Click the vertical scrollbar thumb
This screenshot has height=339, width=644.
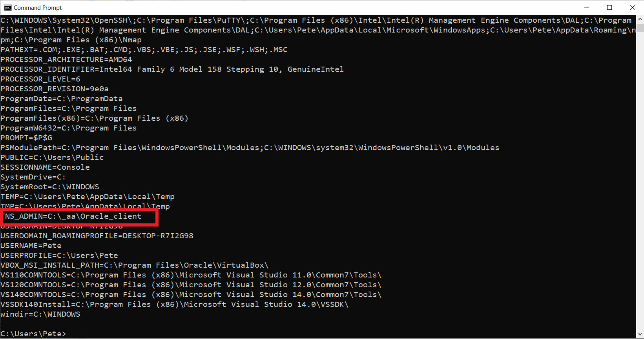tap(640, 27)
